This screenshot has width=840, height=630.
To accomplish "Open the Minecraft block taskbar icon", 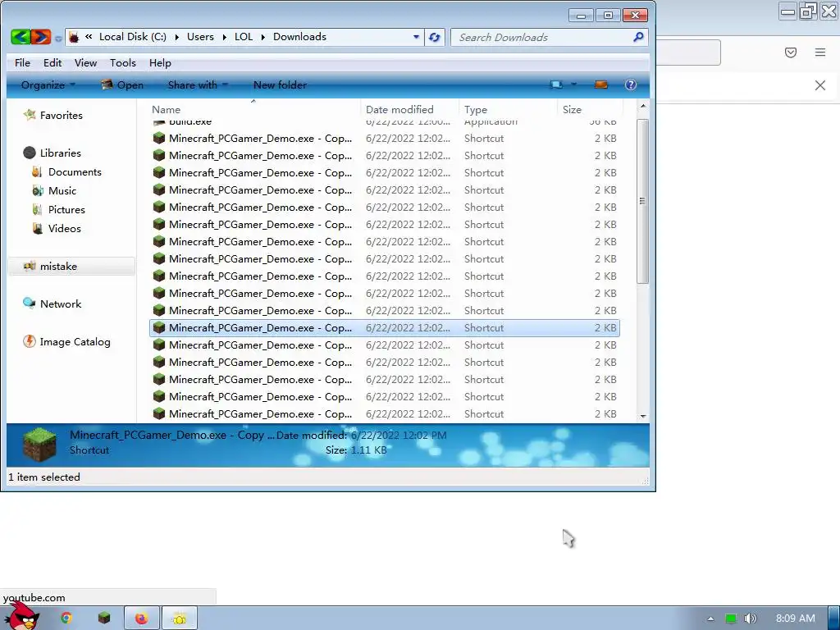I will (x=104, y=619).
